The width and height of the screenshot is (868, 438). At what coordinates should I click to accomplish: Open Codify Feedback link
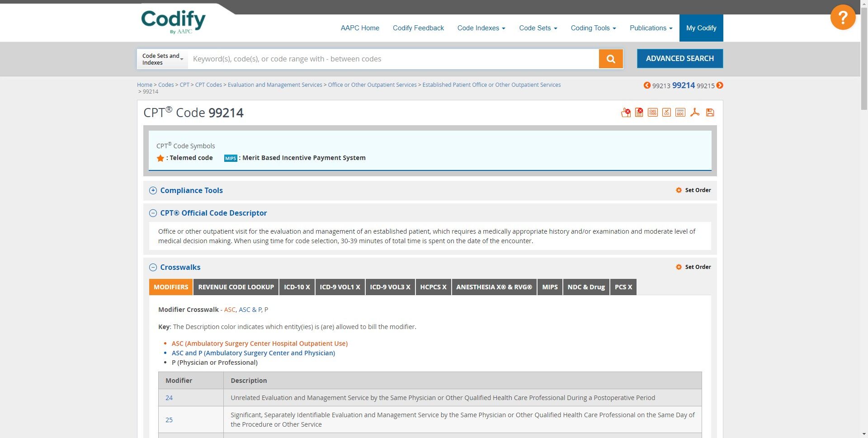pos(418,28)
